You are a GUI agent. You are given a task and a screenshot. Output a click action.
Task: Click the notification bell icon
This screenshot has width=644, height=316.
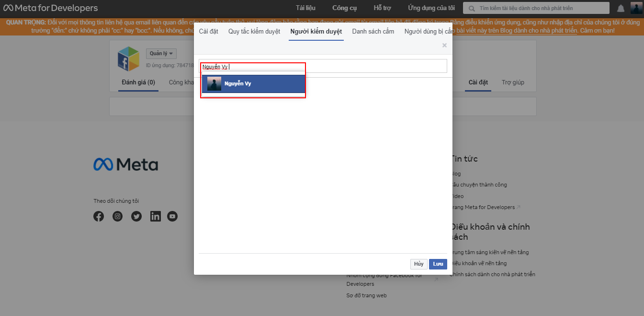[621, 8]
